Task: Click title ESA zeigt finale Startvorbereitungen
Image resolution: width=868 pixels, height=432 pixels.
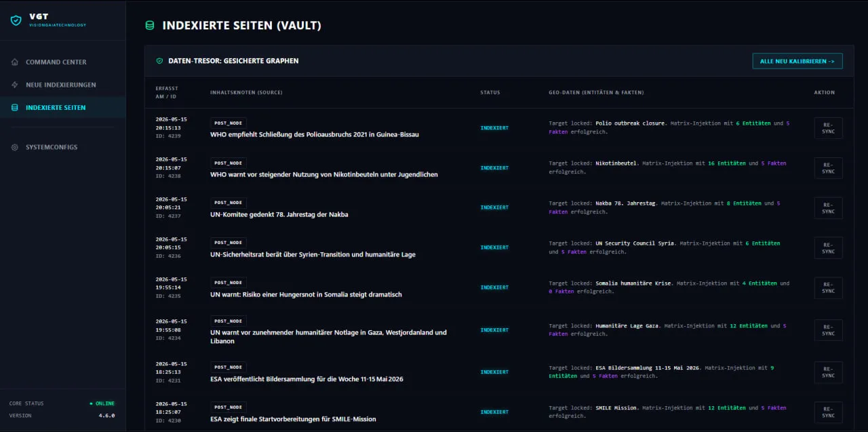Action: tap(293, 419)
